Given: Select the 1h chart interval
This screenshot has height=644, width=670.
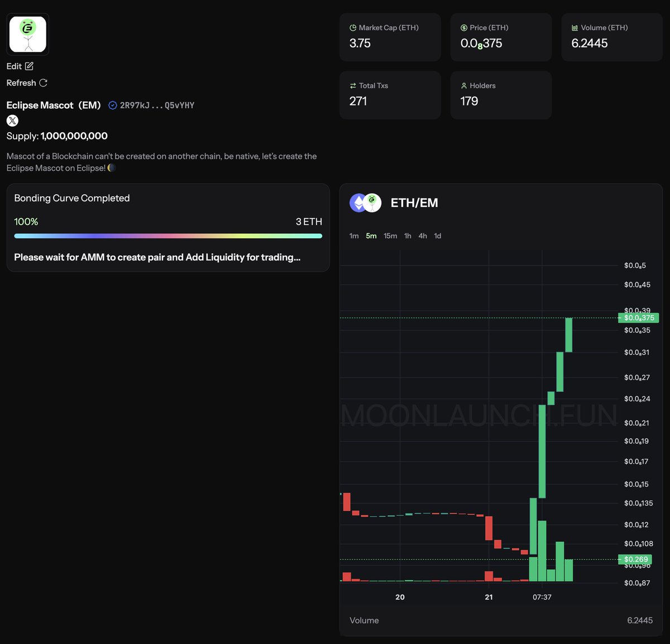Looking at the screenshot, I should pos(408,236).
